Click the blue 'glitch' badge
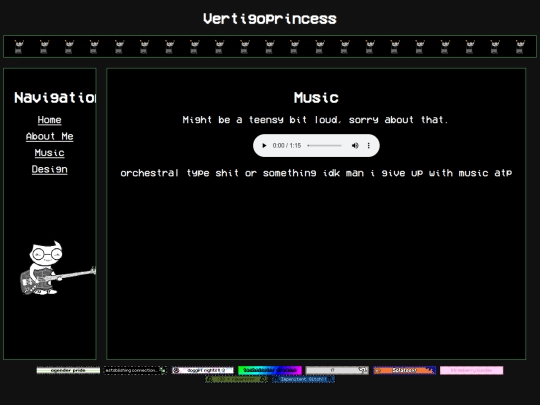Screen dimensions: 540x405 pyautogui.click(x=303, y=379)
